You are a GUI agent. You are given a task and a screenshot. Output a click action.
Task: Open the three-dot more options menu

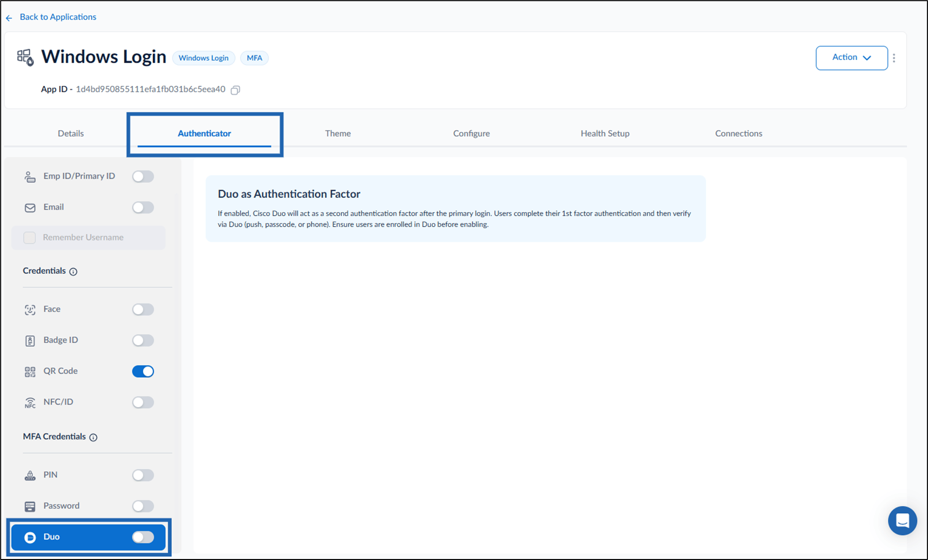[x=894, y=58]
